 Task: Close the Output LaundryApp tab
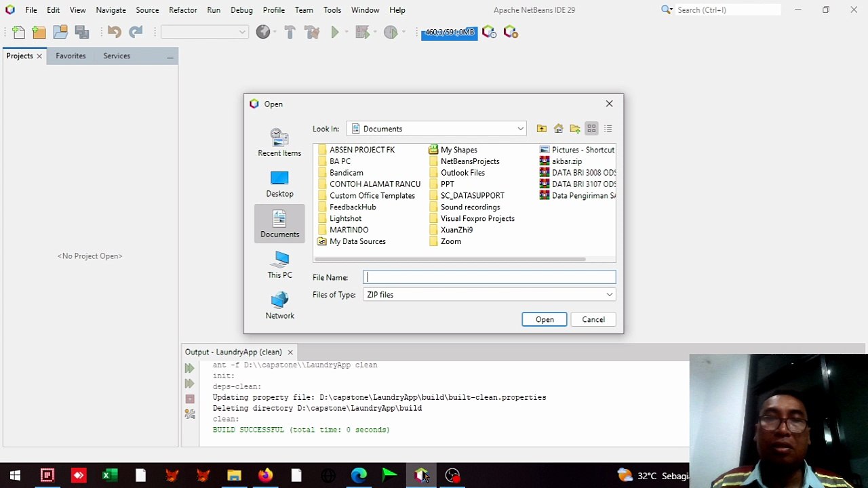point(290,352)
